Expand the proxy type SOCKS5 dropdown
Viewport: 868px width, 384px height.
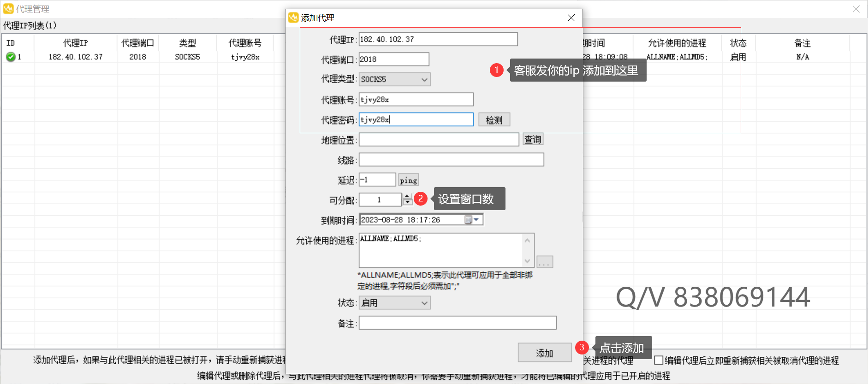click(x=424, y=79)
